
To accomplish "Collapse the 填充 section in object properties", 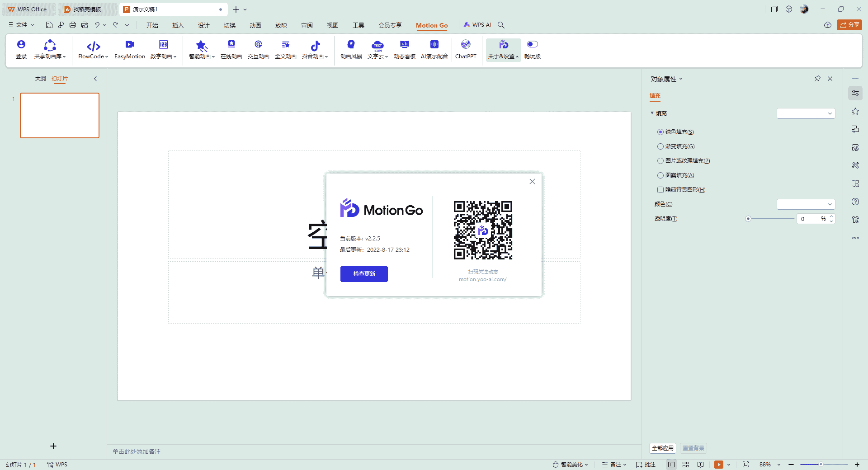I will (x=653, y=113).
